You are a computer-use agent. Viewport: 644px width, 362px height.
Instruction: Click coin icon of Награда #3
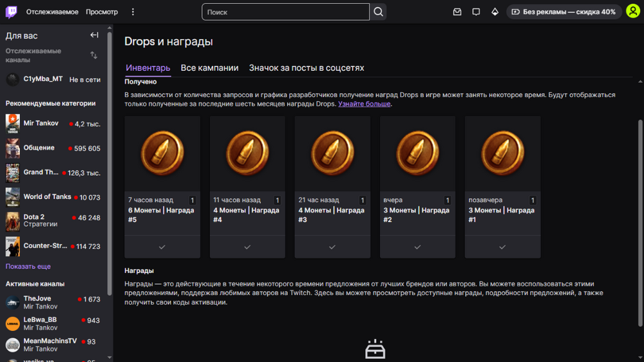pyautogui.click(x=332, y=153)
